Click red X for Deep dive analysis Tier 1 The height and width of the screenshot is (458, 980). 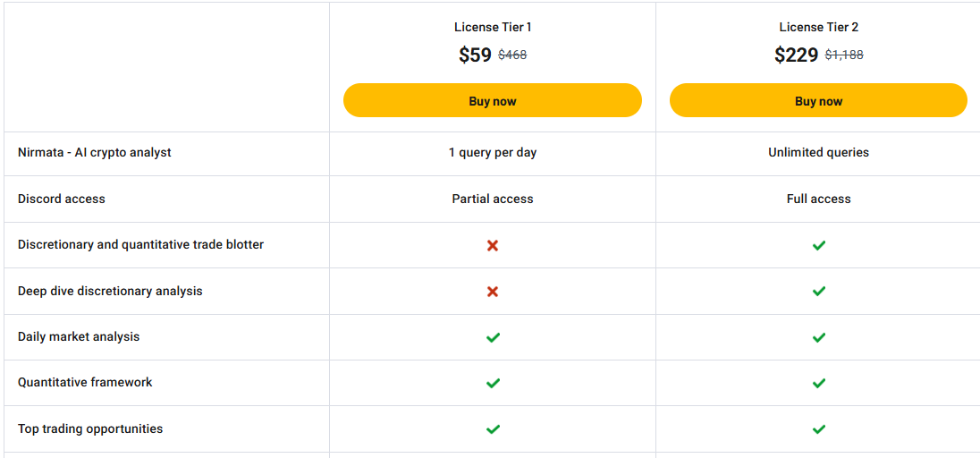[x=493, y=292]
